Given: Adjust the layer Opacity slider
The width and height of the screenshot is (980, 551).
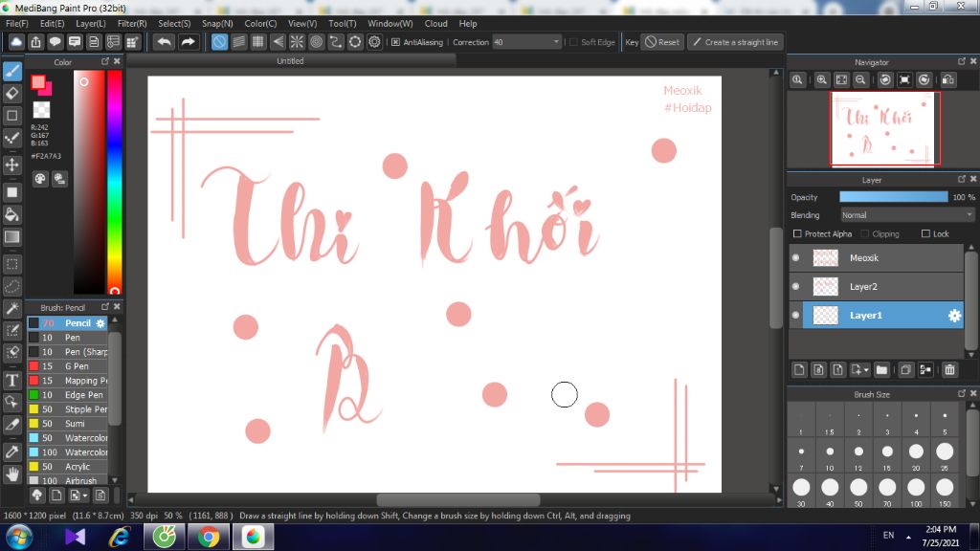Looking at the screenshot, I should [x=894, y=197].
